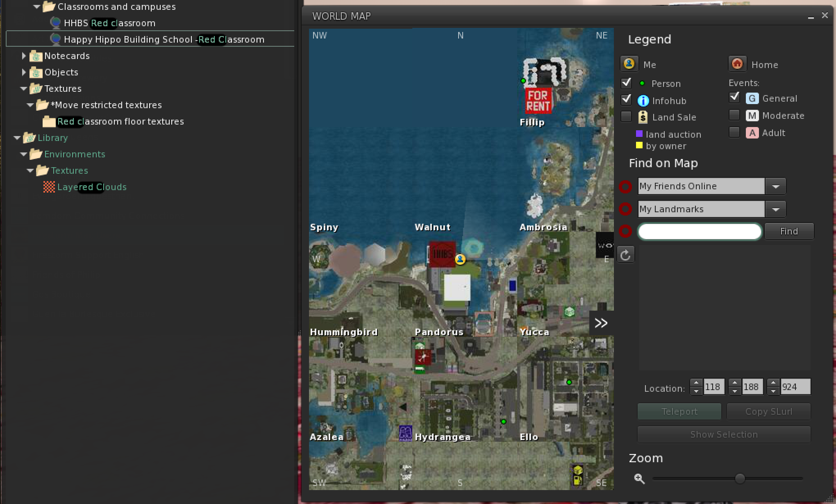The image size is (836, 504).
Task: Click the Home icon button
Action: point(737,64)
